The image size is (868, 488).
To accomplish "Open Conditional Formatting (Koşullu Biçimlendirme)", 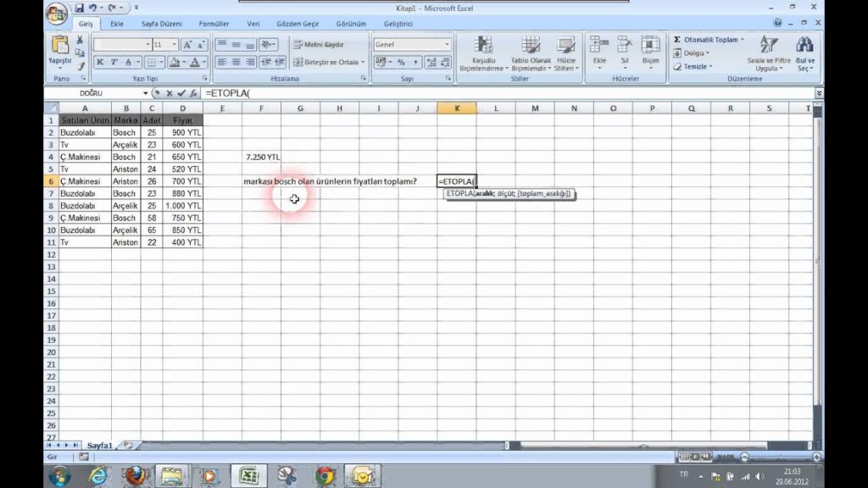I will pyautogui.click(x=483, y=53).
